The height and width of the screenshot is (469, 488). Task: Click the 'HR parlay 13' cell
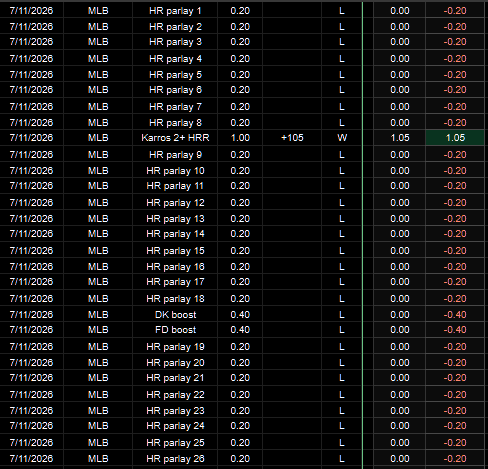[x=175, y=219]
